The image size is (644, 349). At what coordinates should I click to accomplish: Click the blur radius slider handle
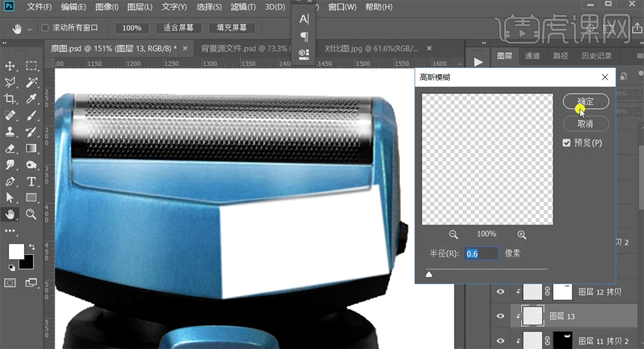[429, 275]
